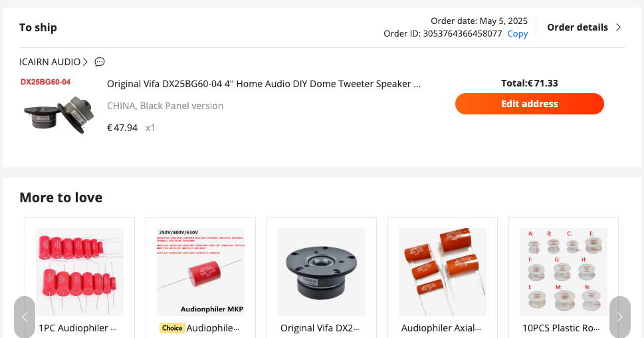This screenshot has width=644, height=338.
Task: Open the Original Vifa DX25BG60-04 product title
Action: point(264,84)
